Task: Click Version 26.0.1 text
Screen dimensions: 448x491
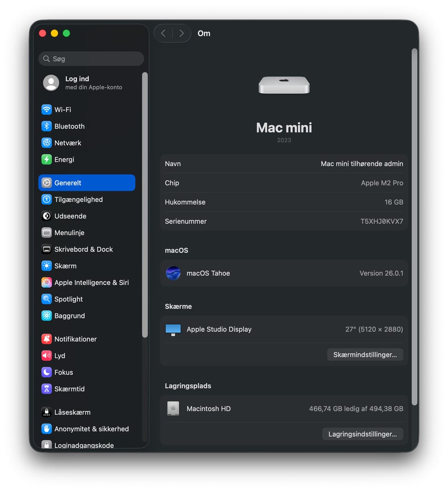Action: click(381, 273)
